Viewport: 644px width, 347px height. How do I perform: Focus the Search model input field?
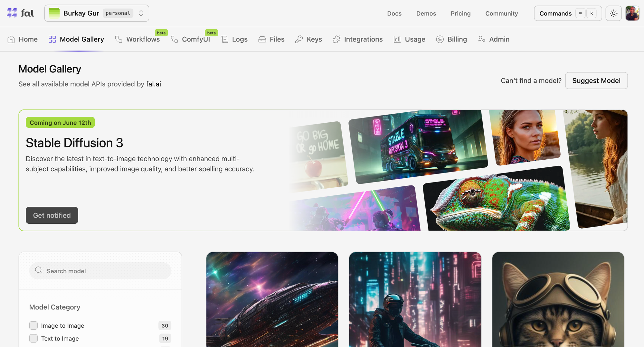pos(100,271)
